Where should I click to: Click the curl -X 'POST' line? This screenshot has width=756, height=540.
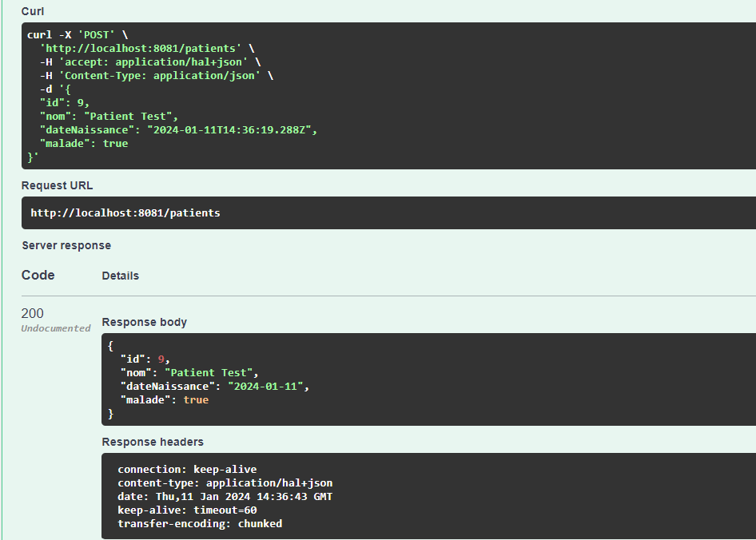tap(78, 34)
